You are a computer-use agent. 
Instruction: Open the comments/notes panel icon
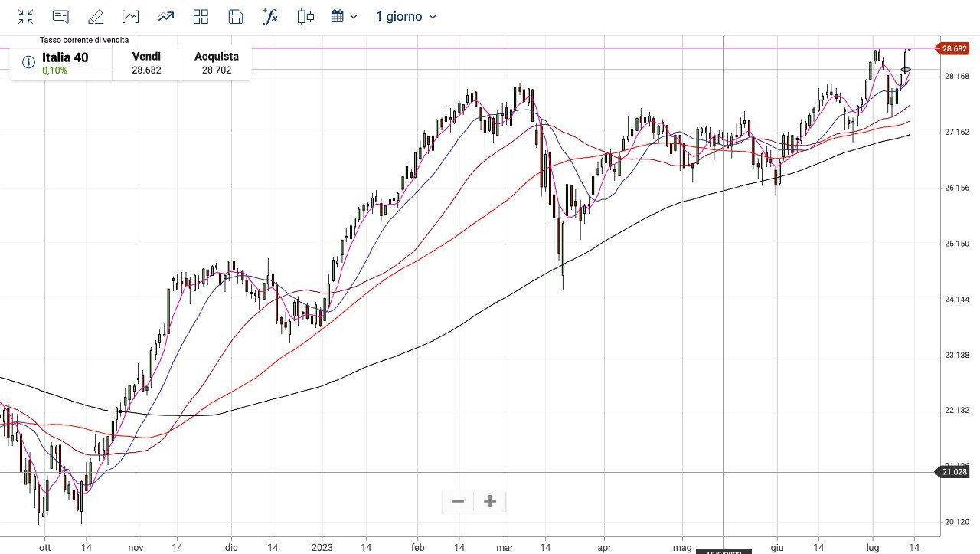(60, 17)
